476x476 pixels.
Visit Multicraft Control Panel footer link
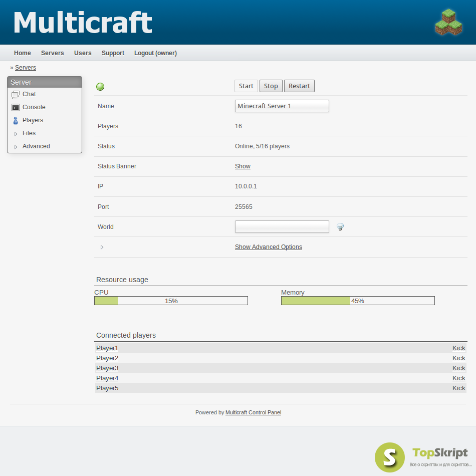(253, 412)
